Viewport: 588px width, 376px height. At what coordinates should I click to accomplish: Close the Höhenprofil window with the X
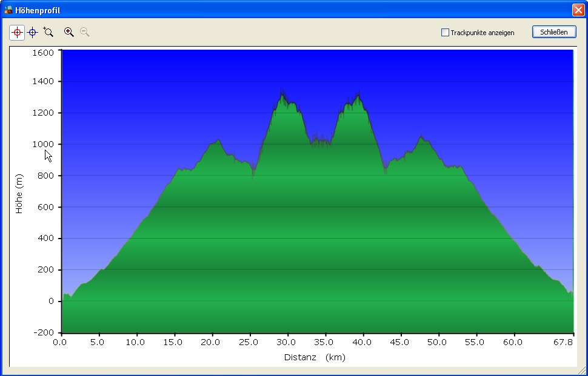coord(578,10)
